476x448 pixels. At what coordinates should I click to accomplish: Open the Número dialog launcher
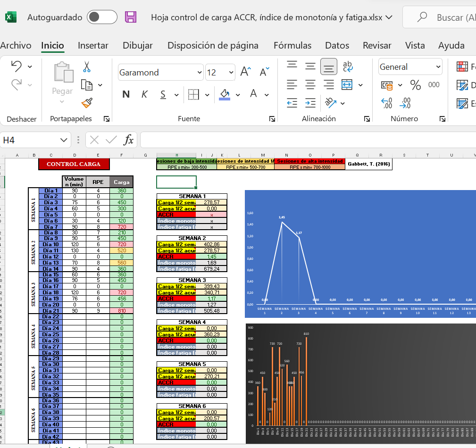(x=443, y=119)
